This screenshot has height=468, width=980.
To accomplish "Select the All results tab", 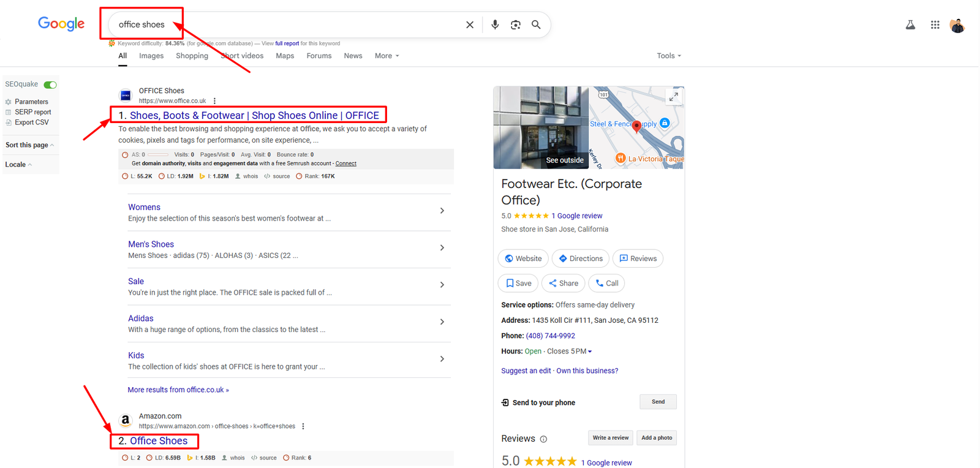I will tap(123, 56).
